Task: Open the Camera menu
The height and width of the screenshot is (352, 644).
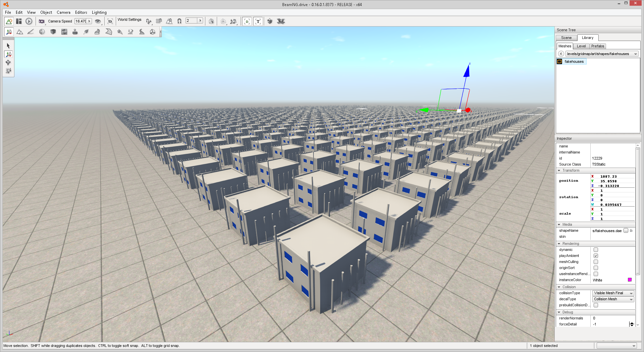Action: tap(63, 12)
